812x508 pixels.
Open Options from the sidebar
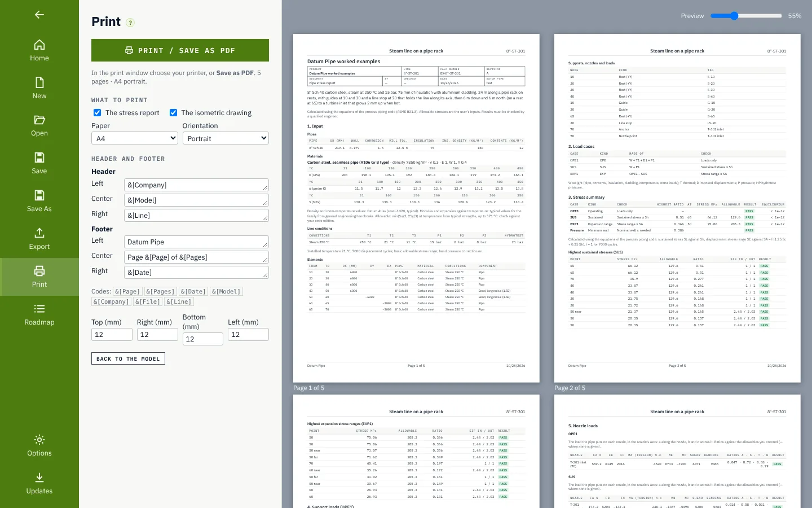39,446
